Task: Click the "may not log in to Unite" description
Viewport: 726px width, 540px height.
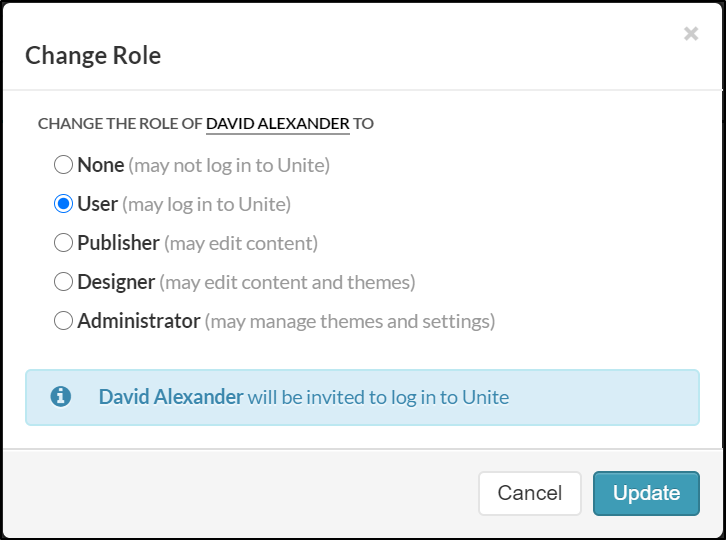Action: (229, 164)
